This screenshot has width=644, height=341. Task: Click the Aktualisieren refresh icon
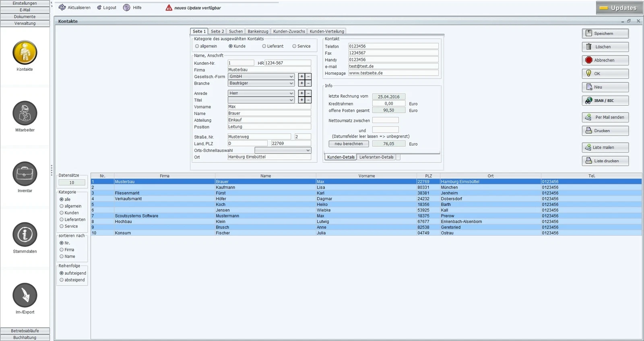[x=62, y=8]
